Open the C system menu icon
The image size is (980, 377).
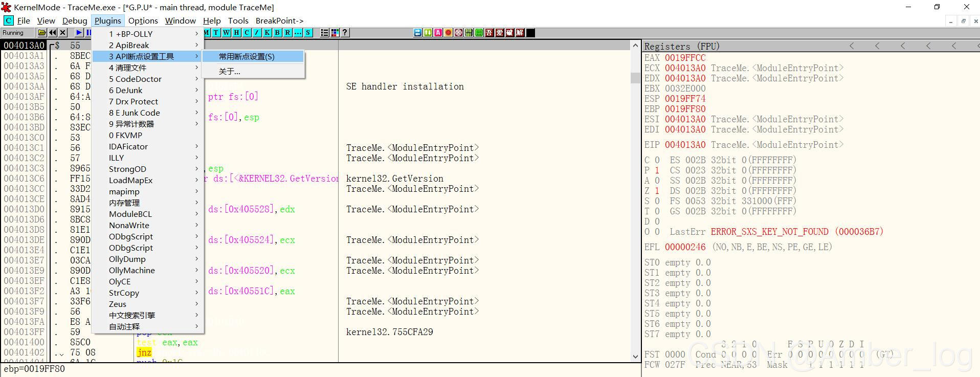9,20
